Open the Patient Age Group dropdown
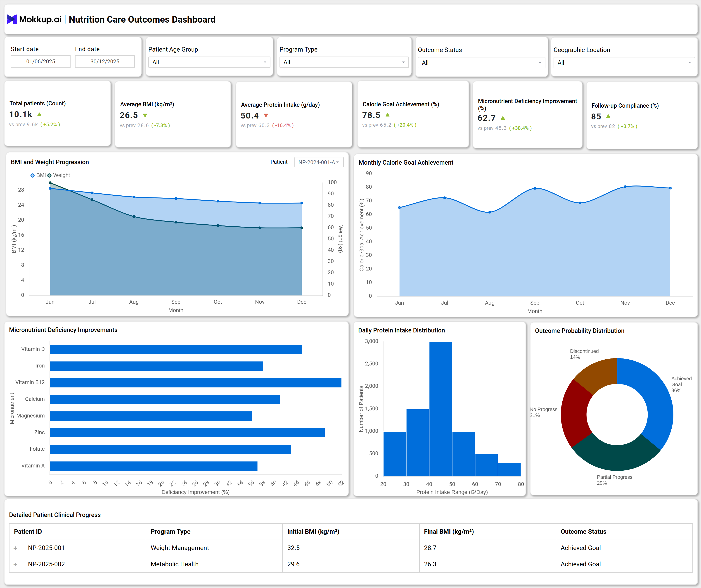Viewport: 701px width, 588px height. (x=209, y=62)
